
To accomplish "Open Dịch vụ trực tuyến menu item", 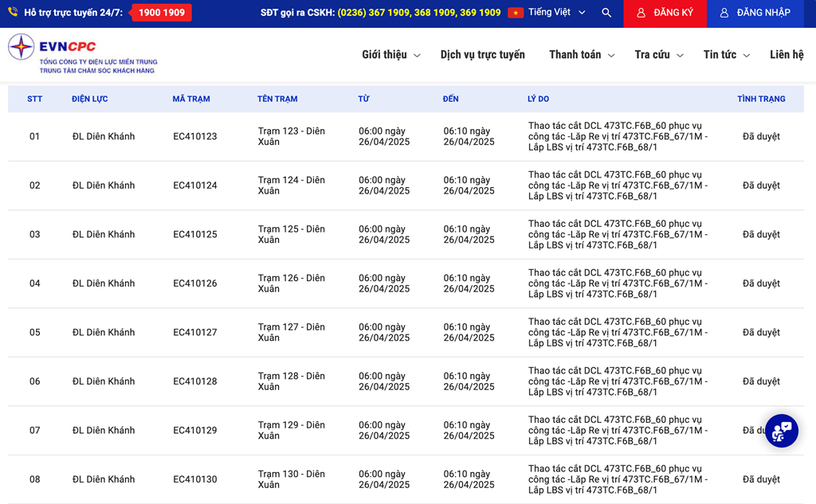I will pyautogui.click(x=482, y=55).
